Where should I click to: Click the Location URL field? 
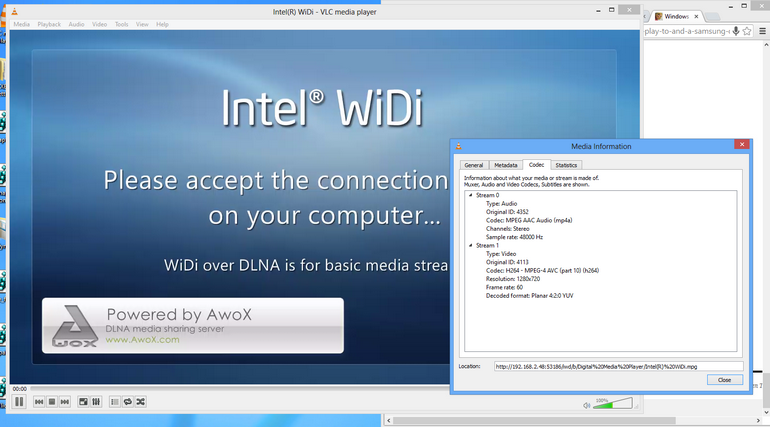coord(618,367)
